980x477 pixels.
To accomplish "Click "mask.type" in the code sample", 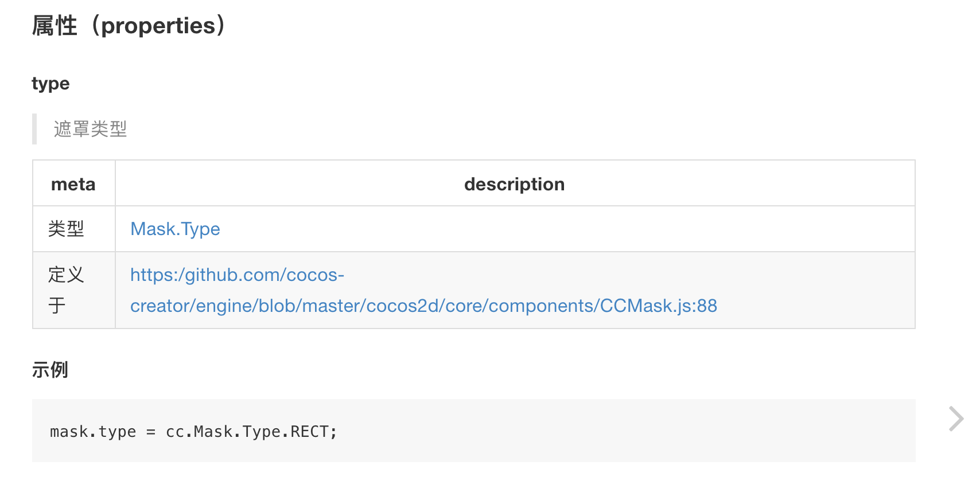I will click(93, 432).
